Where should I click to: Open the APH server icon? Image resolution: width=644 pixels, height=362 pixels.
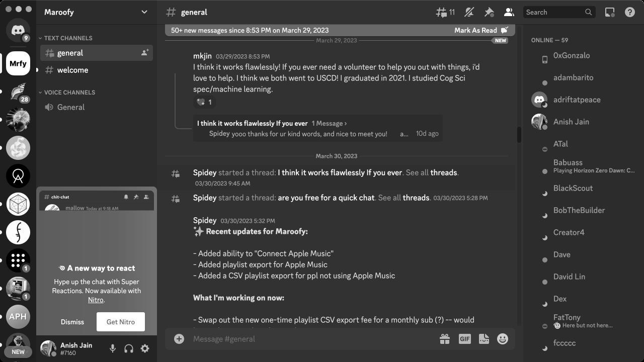(18, 317)
